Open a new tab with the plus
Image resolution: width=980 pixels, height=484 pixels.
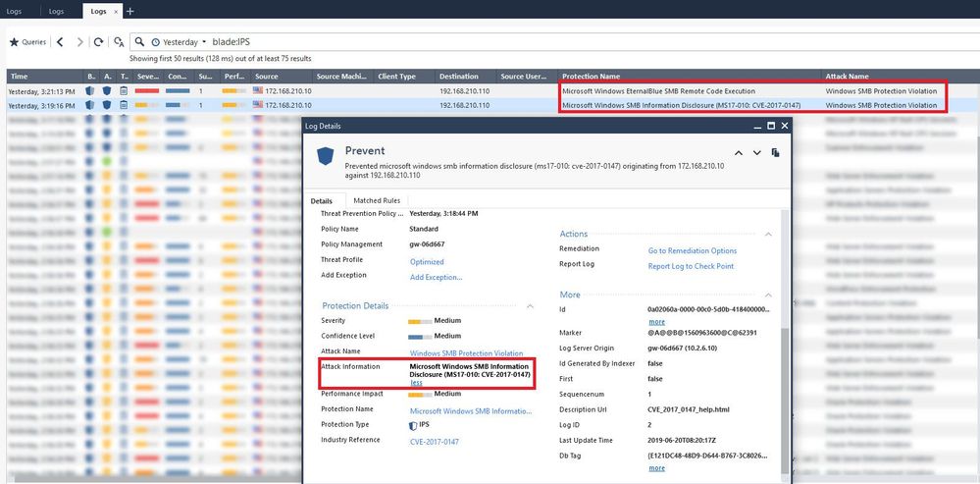click(x=130, y=11)
